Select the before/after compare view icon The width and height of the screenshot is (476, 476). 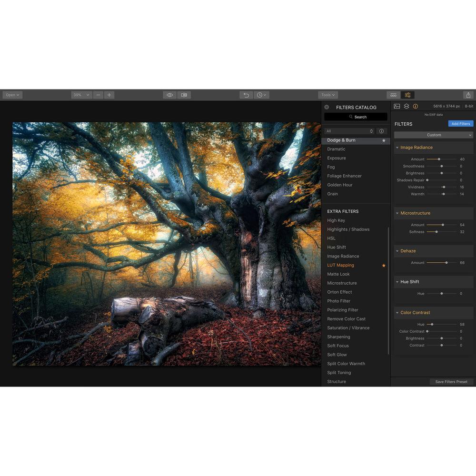click(x=185, y=95)
